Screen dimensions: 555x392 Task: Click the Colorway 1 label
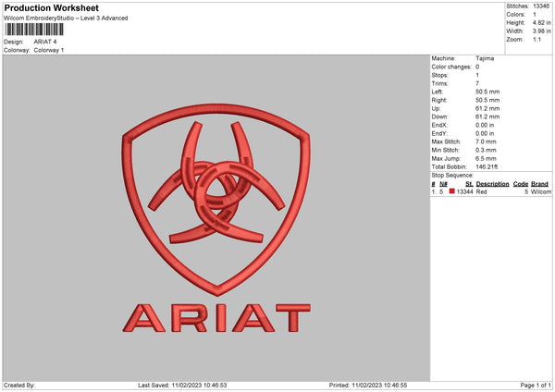coord(49,50)
